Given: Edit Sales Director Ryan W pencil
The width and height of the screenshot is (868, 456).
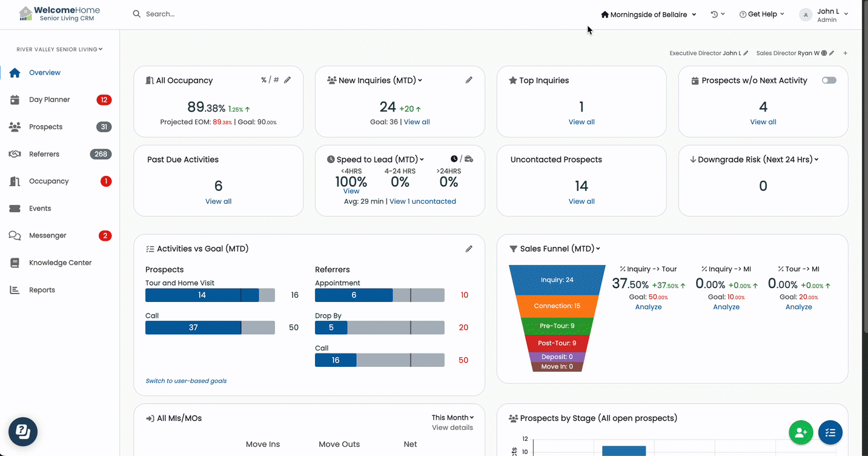Looking at the screenshot, I should tap(832, 53).
